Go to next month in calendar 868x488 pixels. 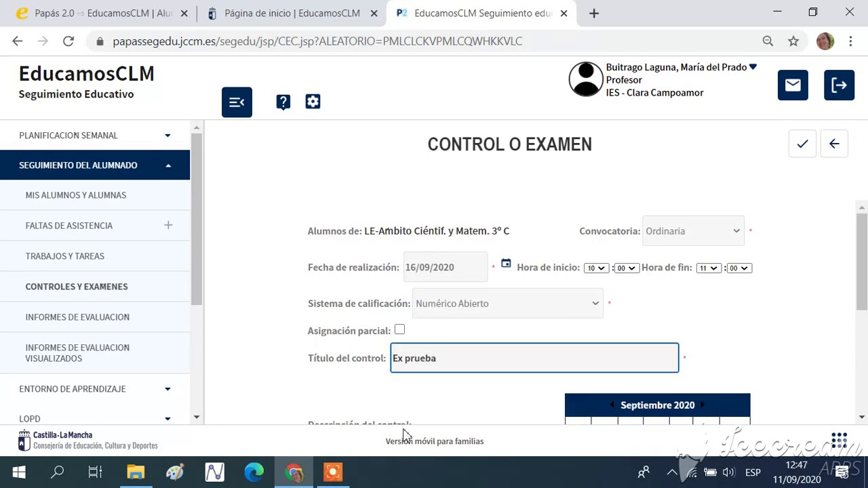click(x=702, y=405)
